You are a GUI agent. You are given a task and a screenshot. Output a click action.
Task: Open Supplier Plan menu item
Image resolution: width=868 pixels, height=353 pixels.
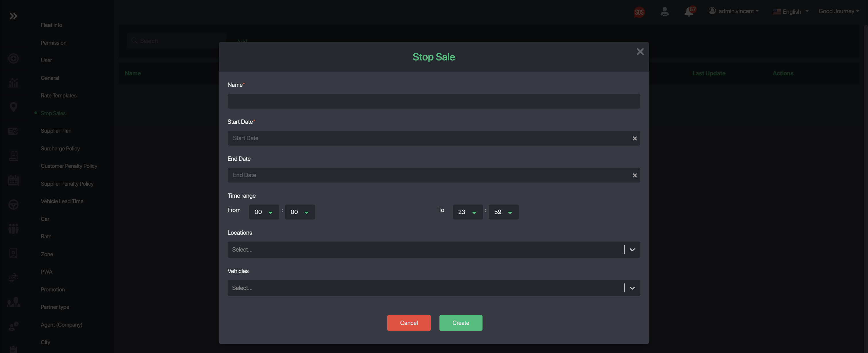coord(56,131)
